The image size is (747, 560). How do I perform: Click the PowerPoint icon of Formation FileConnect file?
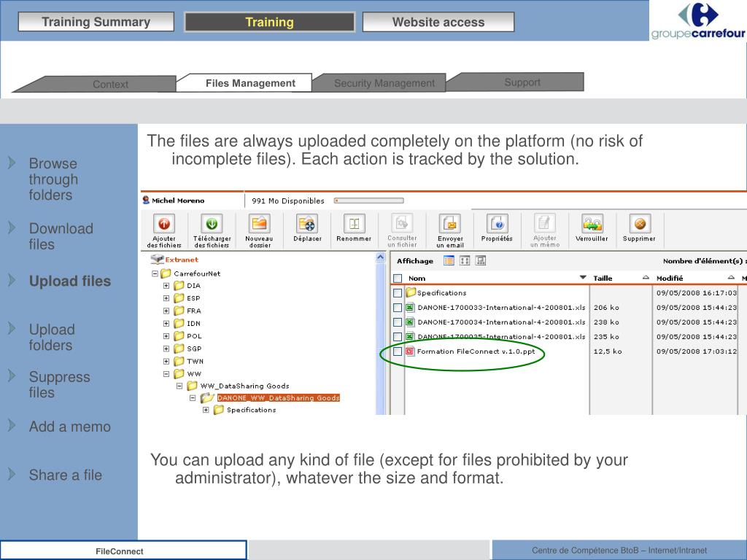click(410, 351)
